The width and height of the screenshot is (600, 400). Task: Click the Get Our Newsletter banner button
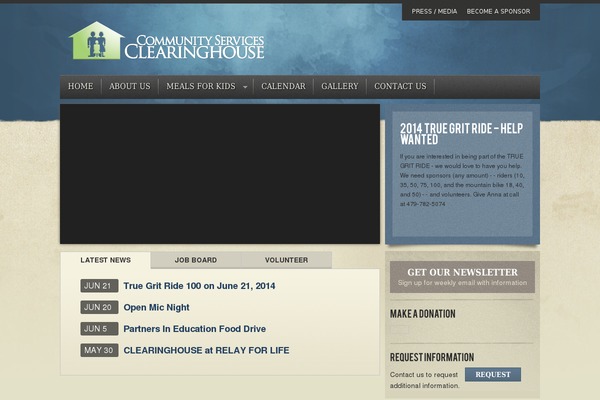pos(462,277)
